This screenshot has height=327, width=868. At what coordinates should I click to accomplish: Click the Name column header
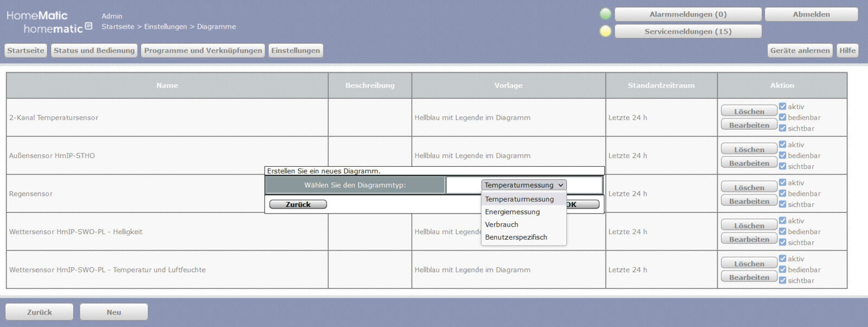coord(167,85)
